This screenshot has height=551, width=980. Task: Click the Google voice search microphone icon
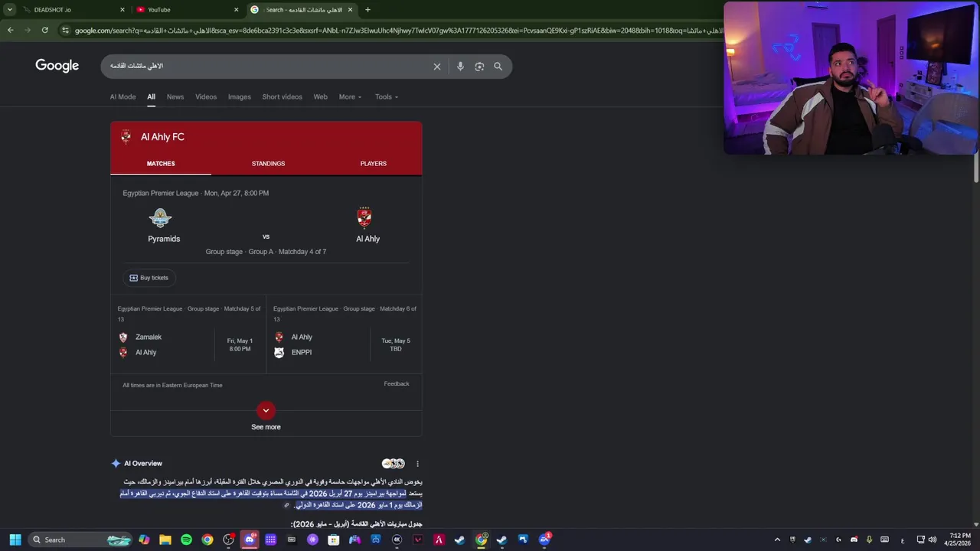(x=460, y=67)
